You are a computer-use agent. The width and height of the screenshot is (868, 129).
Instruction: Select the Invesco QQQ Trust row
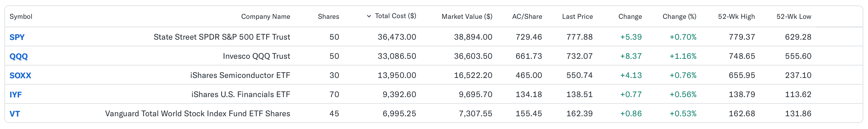pos(434,56)
